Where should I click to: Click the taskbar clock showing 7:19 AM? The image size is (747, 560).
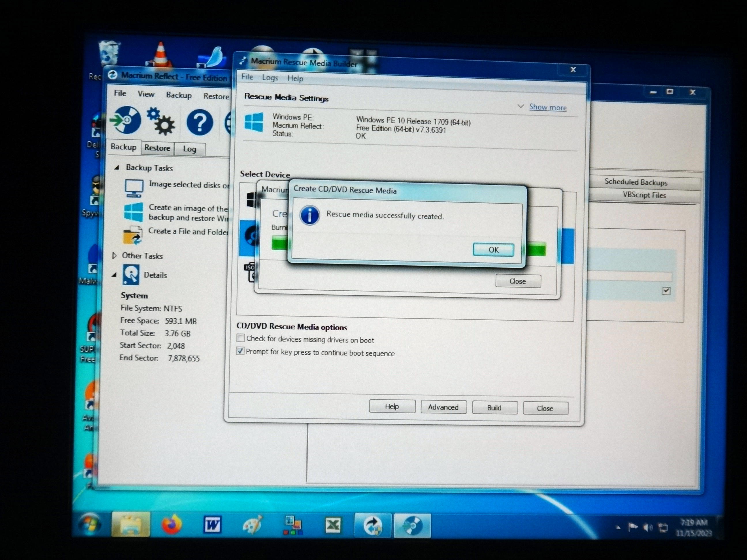(x=694, y=528)
